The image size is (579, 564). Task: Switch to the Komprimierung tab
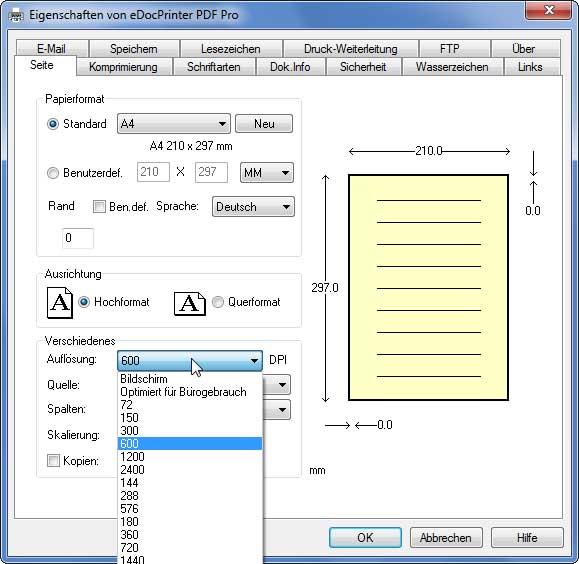(x=123, y=67)
